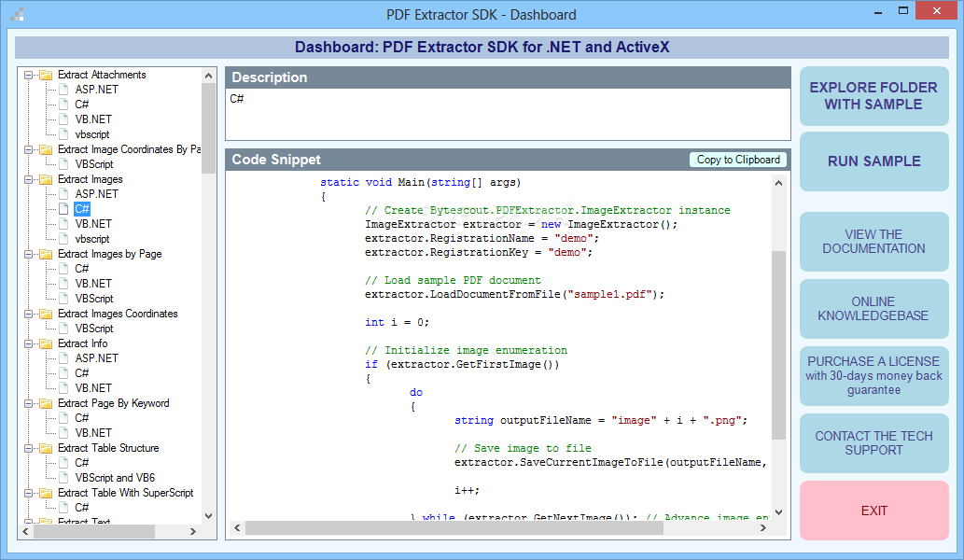Collapse the Extract Images by Page node
Screen dimensions: 964x560
click(x=28, y=254)
